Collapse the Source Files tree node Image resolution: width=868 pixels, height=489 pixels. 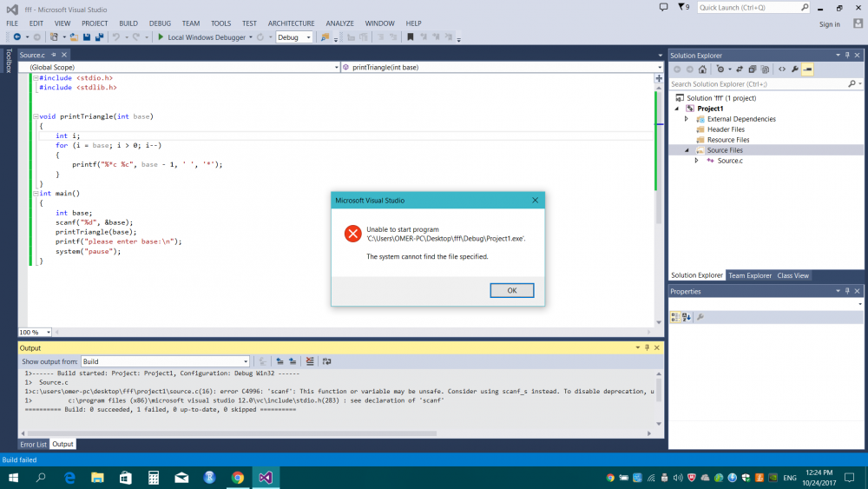tap(687, 150)
